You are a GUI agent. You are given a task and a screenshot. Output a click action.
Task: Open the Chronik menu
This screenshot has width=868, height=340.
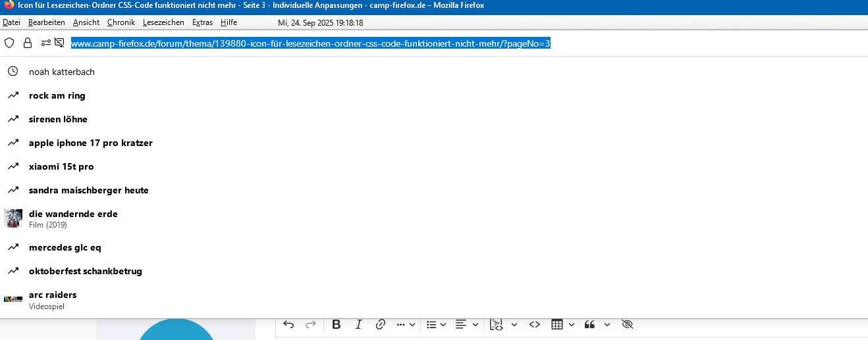pos(121,22)
